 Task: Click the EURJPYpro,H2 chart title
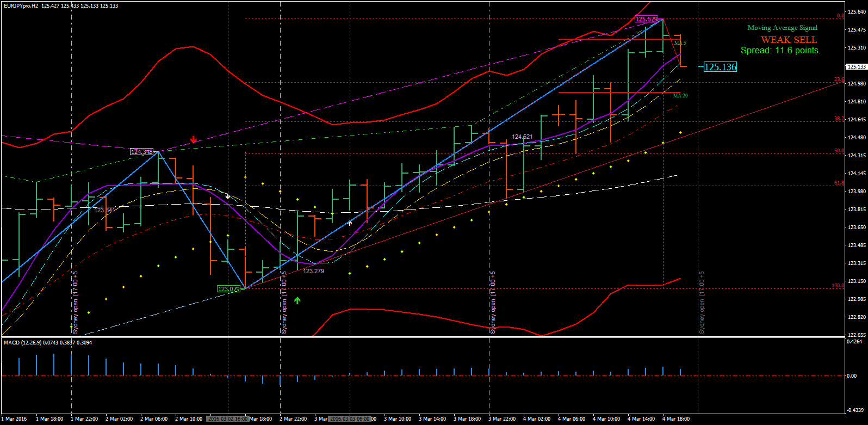pyautogui.click(x=21, y=5)
